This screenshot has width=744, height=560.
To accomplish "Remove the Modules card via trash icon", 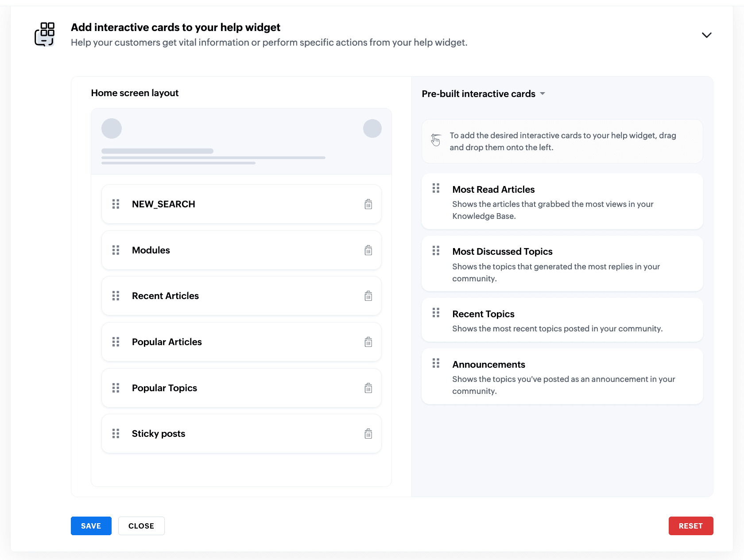I will tap(368, 250).
